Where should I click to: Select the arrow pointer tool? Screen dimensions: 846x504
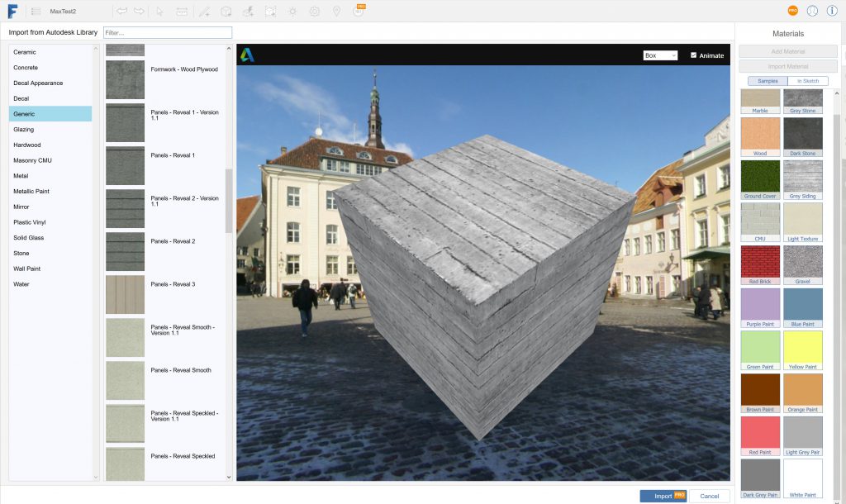[160, 12]
